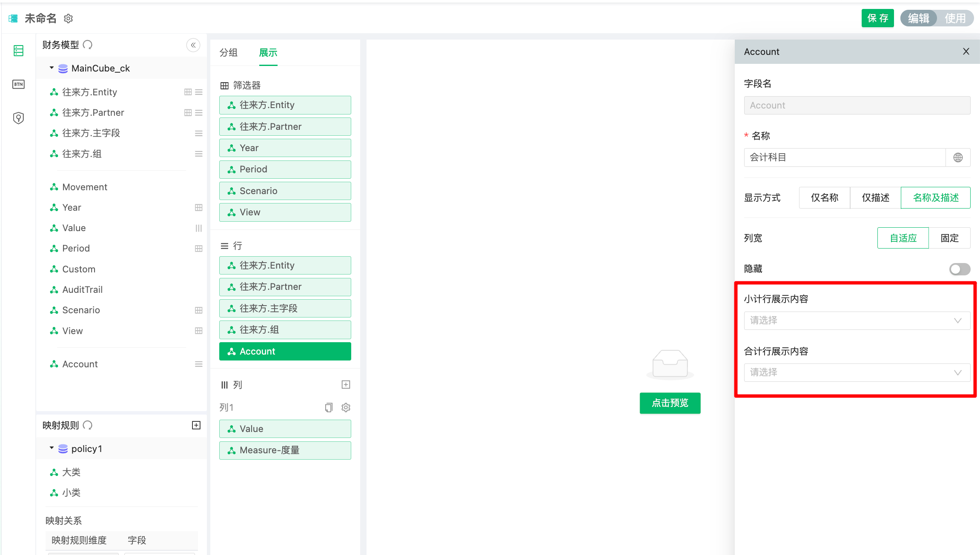Image resolution: width=980 pixels, height=555 pixels.
Task: Open the 小计行展示内容 dropdown
Action: 857,320
